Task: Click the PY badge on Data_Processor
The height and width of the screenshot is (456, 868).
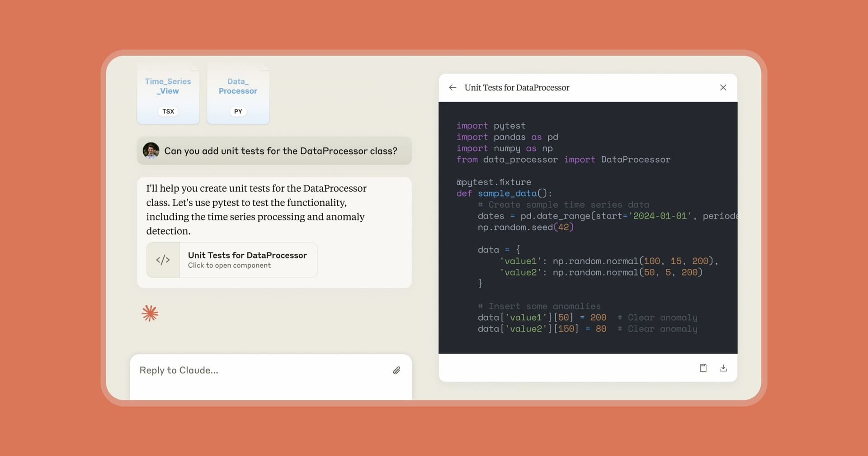Action: [x=238, y=111]
